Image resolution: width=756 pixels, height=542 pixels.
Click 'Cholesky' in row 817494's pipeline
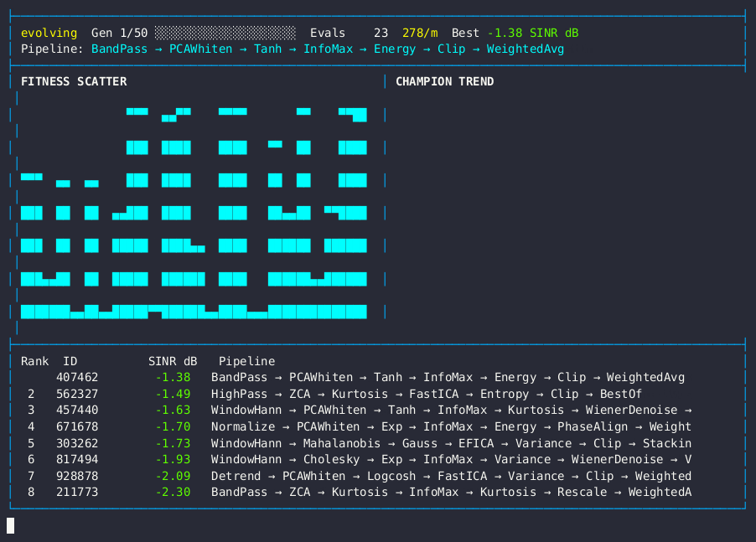(x=331, y=460)
